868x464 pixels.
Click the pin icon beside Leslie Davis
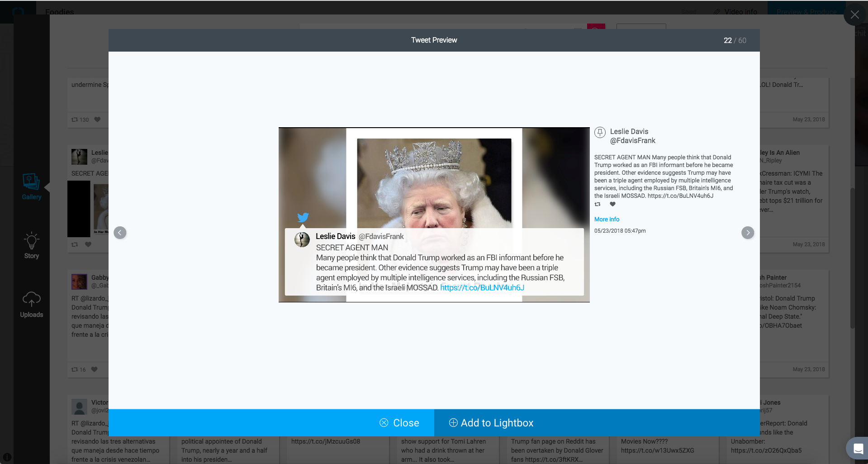(600, 132)
